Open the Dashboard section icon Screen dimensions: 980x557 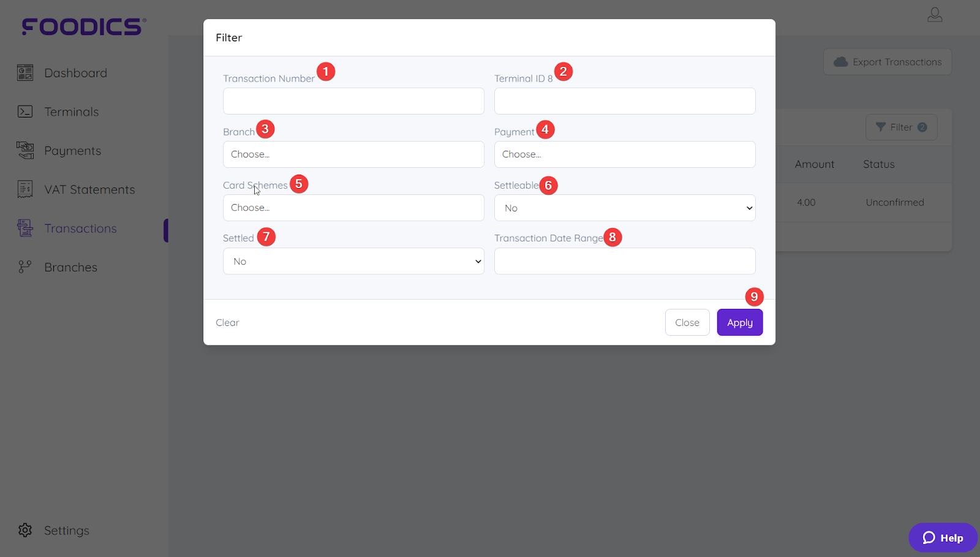tap(24, 72)
